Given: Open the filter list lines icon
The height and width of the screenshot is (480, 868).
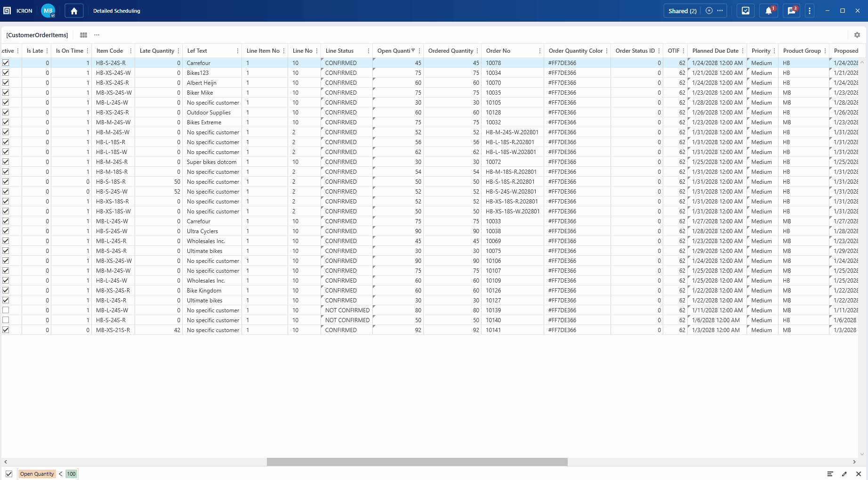Looking at the screenshot, I should (830, 474).
